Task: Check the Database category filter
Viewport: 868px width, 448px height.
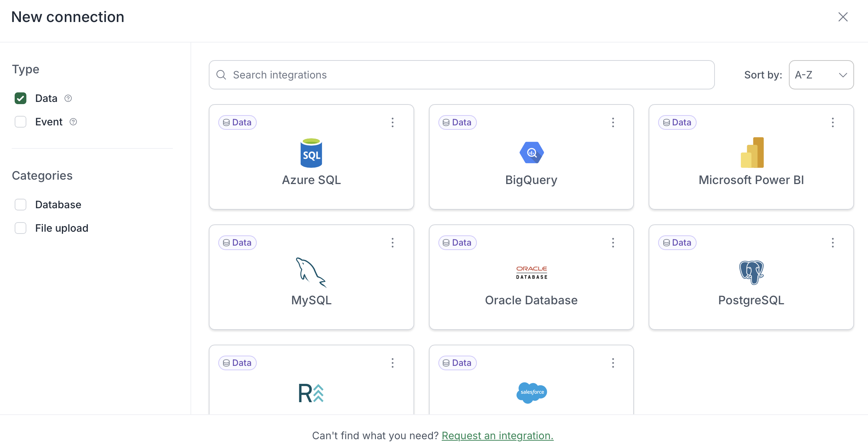Action: tap(21, 205)
